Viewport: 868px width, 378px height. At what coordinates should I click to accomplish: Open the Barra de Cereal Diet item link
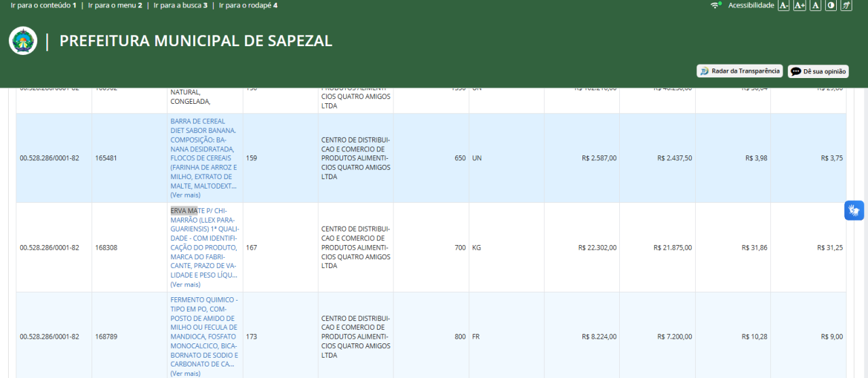point(204,153)
